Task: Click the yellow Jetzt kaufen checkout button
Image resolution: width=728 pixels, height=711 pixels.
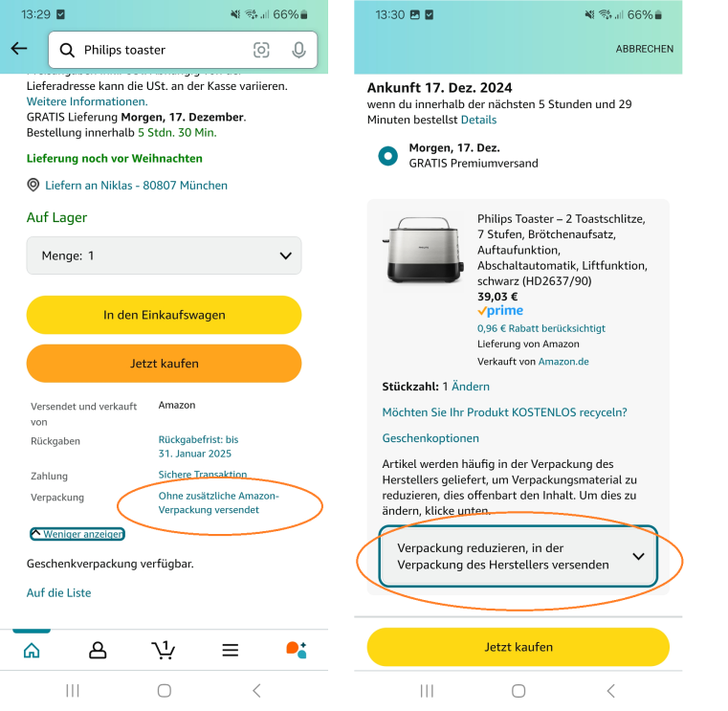Action: click(518, 647)
